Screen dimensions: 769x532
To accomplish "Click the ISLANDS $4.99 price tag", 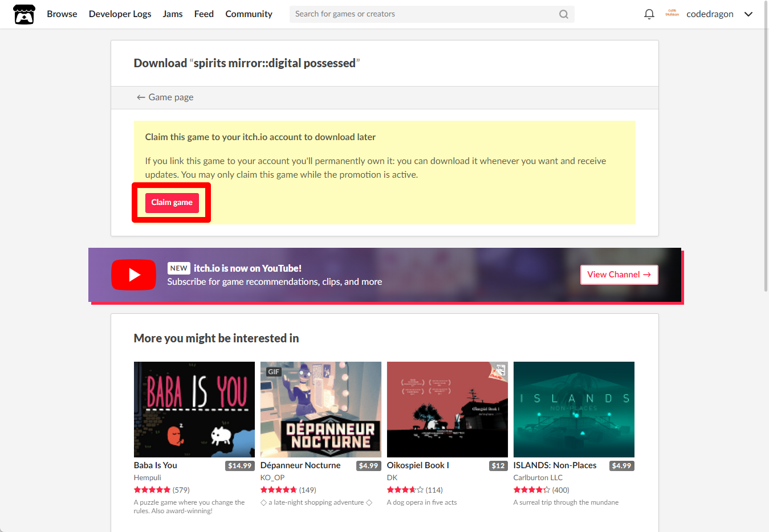I will pos(621,466).
